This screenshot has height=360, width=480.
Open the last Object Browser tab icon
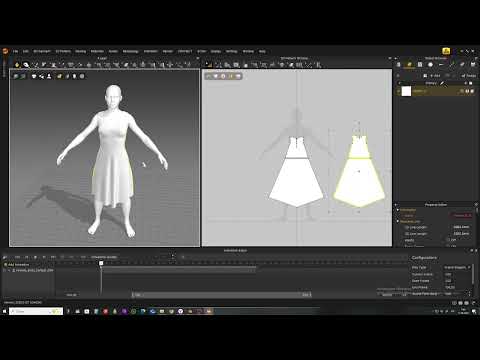(x=473, y=65)
